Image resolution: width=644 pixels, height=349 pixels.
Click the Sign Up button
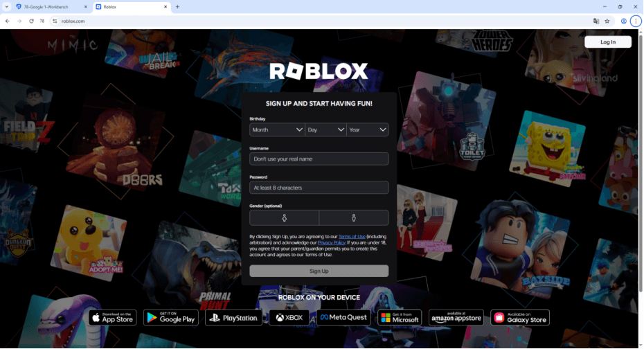tap(319, 271)
